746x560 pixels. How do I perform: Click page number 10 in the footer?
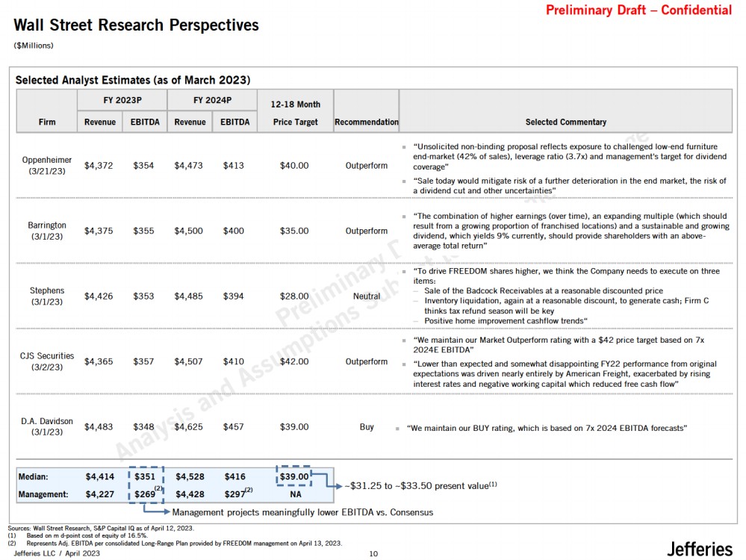click(373, 553)
